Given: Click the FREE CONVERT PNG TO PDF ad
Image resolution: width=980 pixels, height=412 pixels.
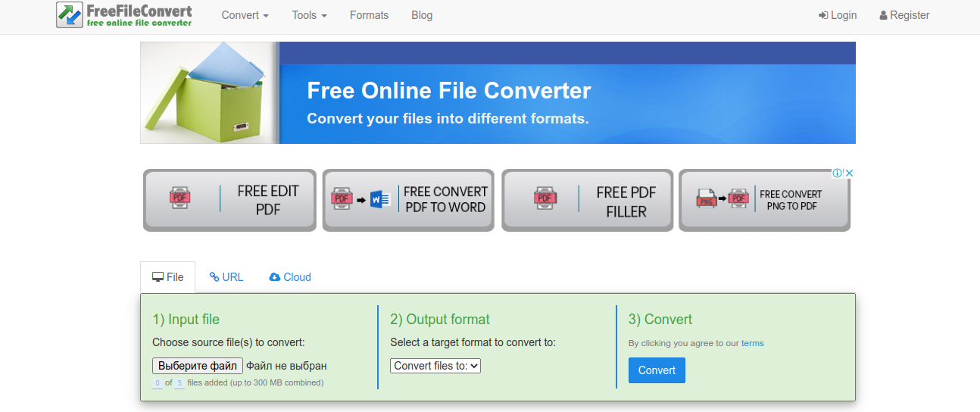Looking at the screenshot, I should [x=764, y=200].
